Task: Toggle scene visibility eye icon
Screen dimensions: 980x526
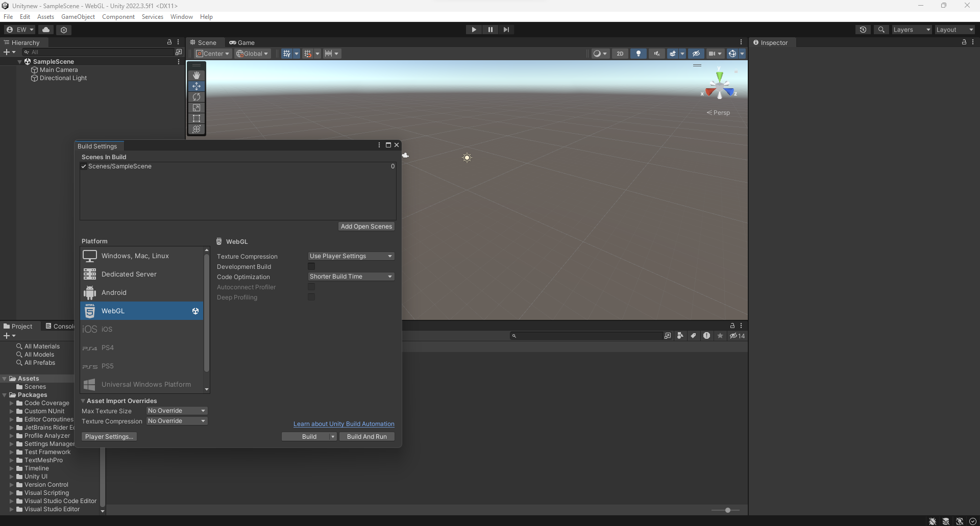Action: (696, 54)
